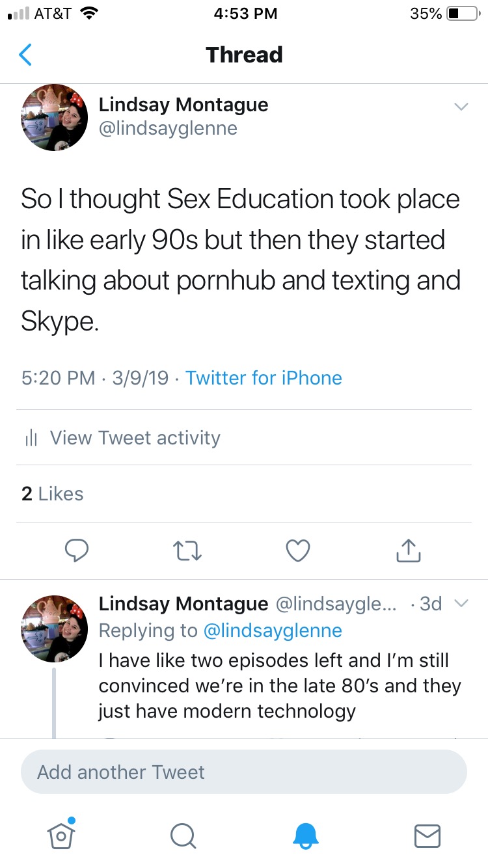
Task: Tap the main tweet profile picture
Action: pyautogui.click(x=55, y=118)
